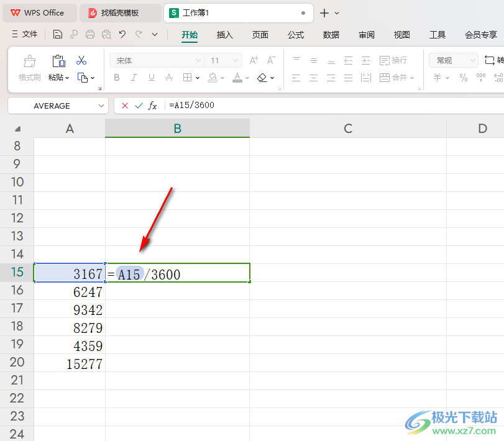Select column C header
504x441 pixels.
[x=348, y=128]
